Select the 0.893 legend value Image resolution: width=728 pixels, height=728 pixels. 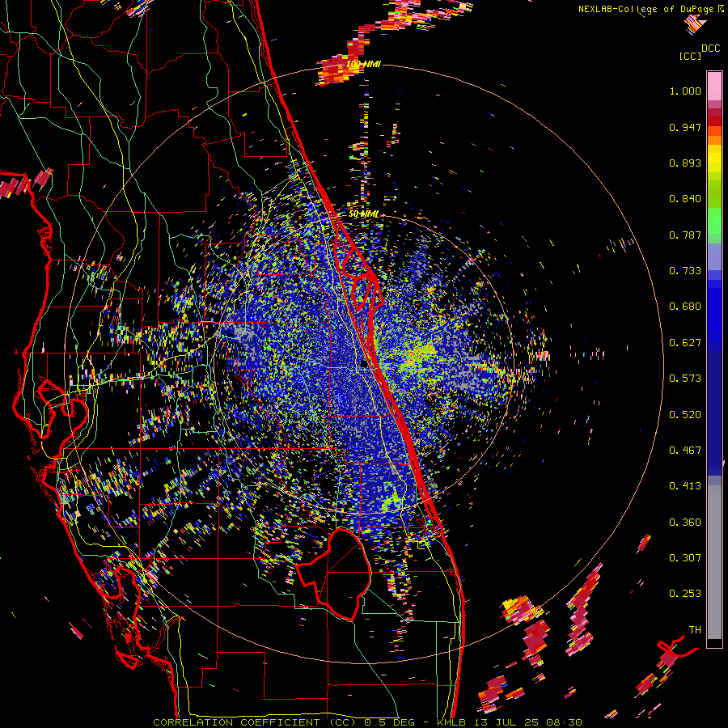[685, 163]
